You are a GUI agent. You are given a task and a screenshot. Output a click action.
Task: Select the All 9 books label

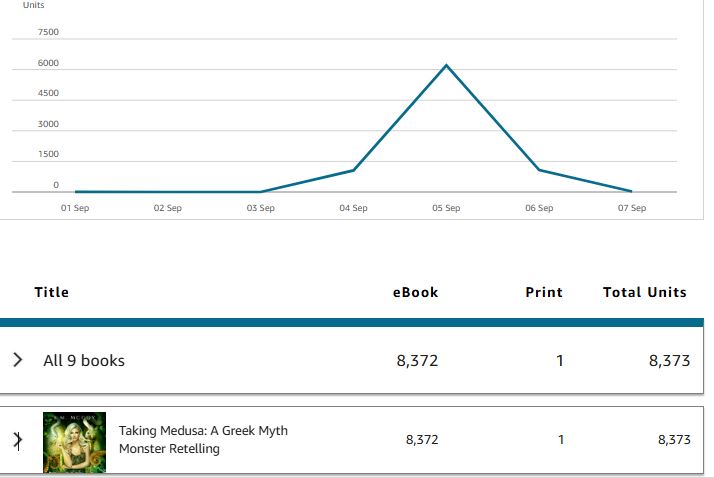click(x=84, y=361)
